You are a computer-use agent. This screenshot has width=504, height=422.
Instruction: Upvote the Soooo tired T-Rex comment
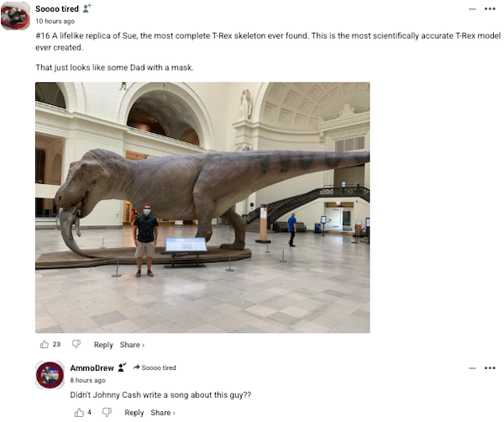click(45, 345)
